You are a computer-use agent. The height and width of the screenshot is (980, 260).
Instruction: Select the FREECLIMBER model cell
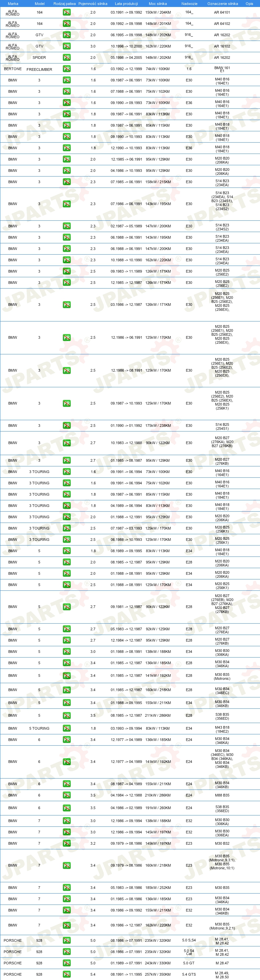point(39,69)
